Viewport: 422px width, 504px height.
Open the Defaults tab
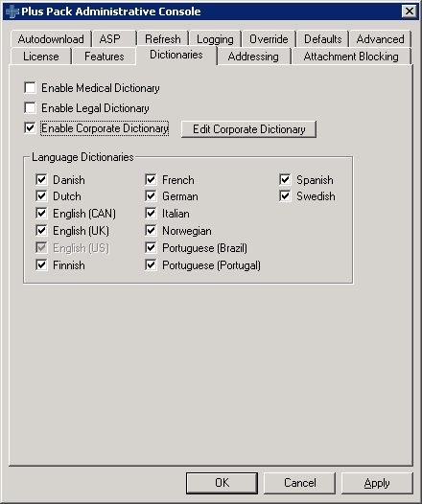click(322, 39)
